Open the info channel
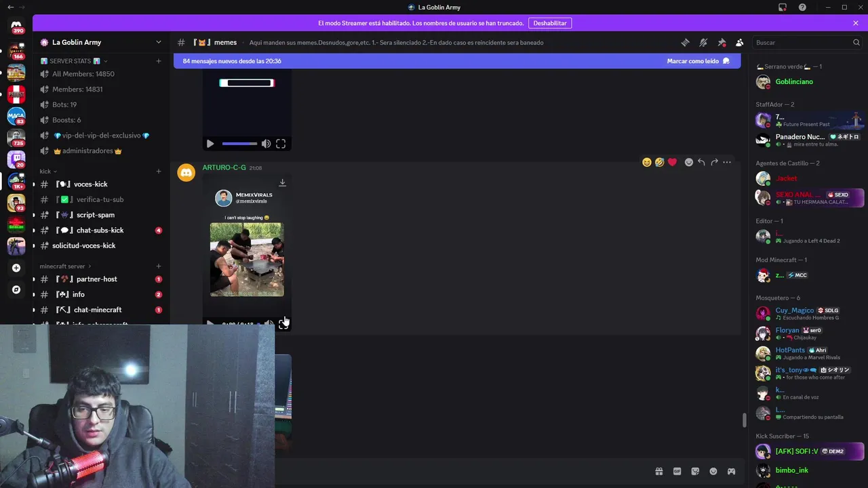This screenshot has width=868, height=488. pos(101,295)
